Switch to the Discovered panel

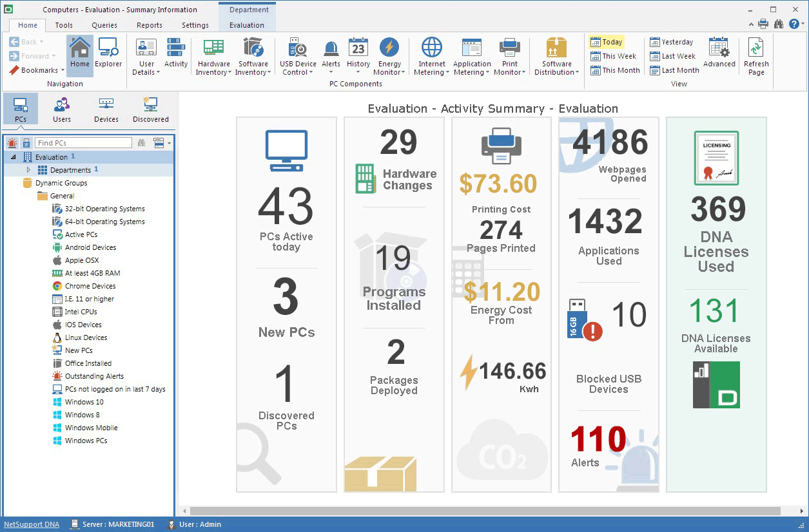[151, 109]
